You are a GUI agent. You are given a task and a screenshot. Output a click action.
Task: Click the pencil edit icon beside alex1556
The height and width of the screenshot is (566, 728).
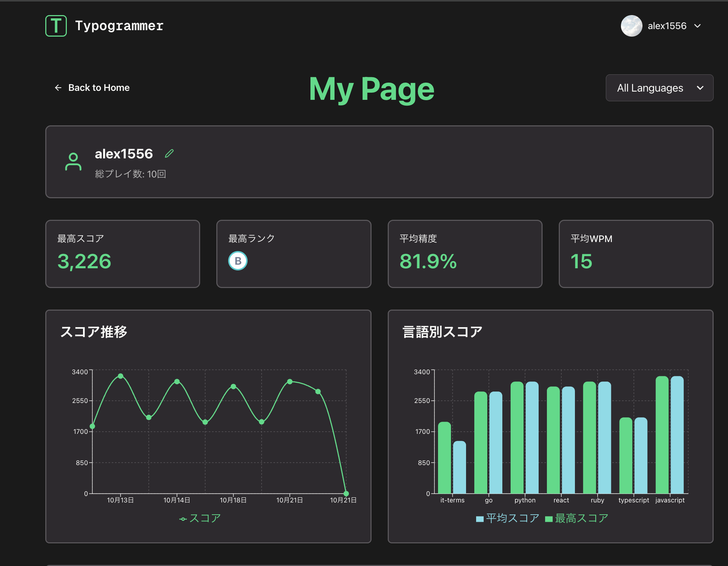[169, 154]
